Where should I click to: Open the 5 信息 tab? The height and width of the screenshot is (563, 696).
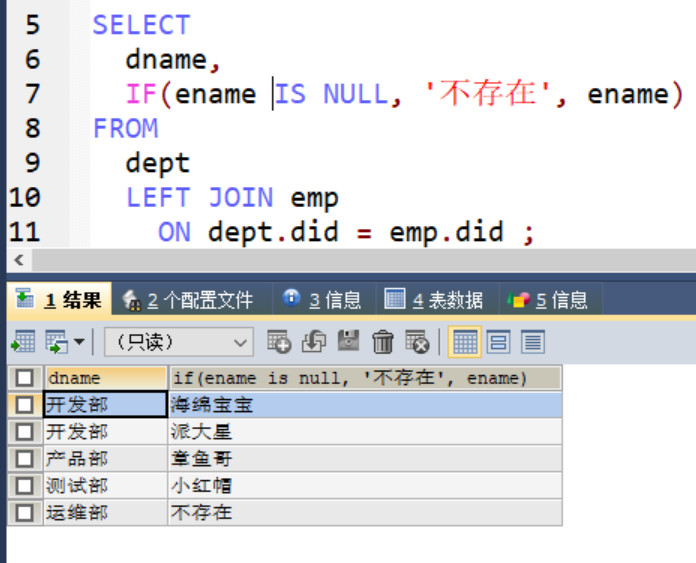click(x=549, y=300)
